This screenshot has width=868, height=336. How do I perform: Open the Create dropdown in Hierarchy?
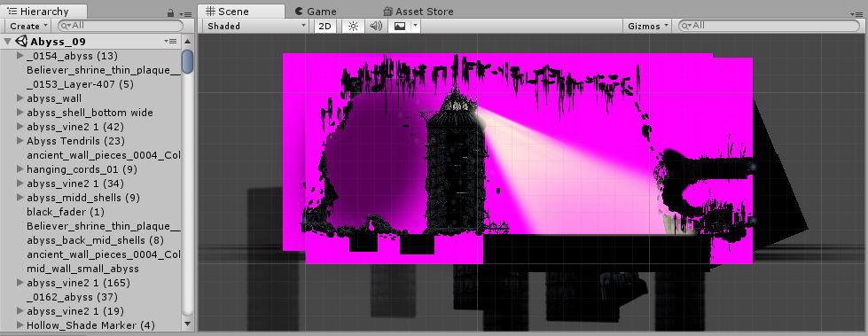(28, 26)
